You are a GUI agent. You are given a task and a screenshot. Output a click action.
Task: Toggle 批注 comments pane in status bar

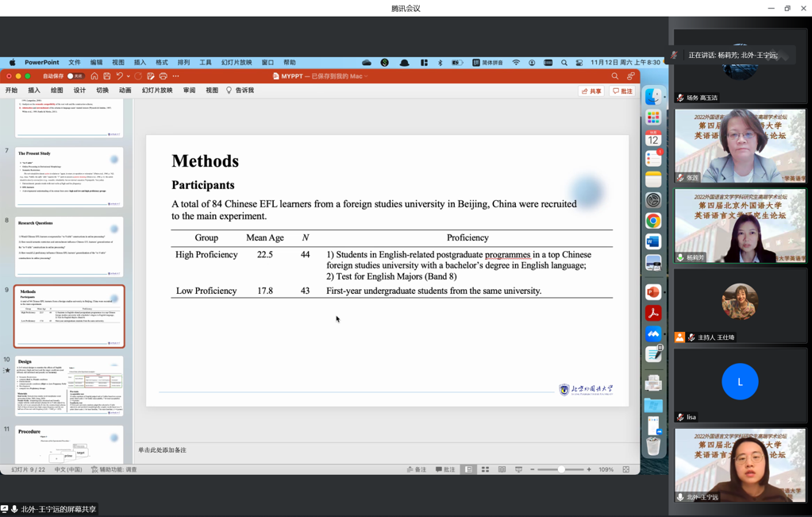(x=445, y=469)
